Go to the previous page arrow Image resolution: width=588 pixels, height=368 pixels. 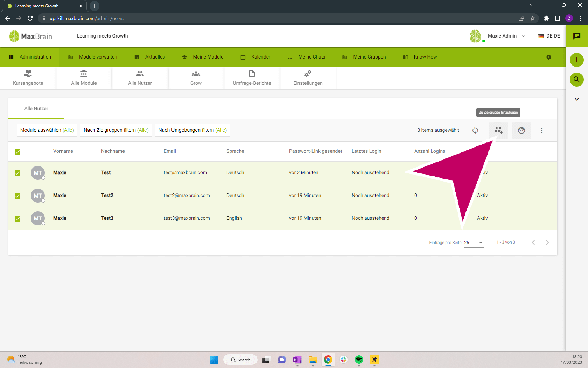533,243
